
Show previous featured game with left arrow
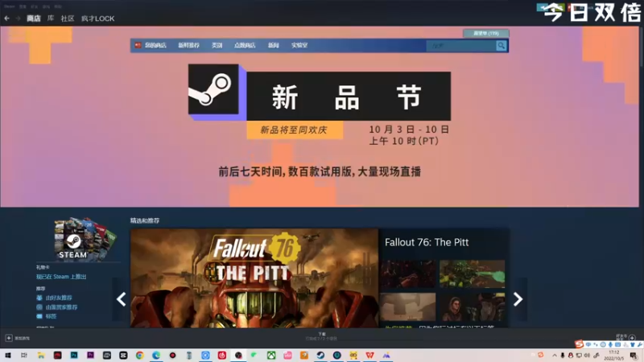tap(121, 299)
